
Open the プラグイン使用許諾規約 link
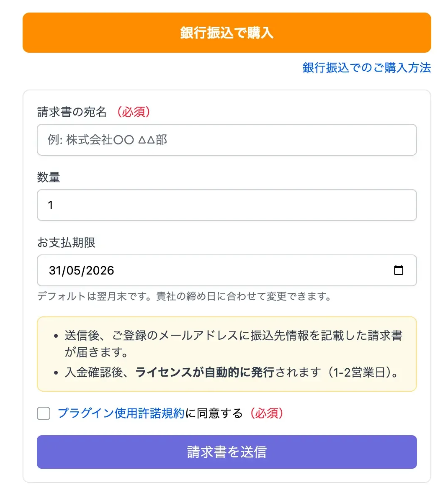121,413
